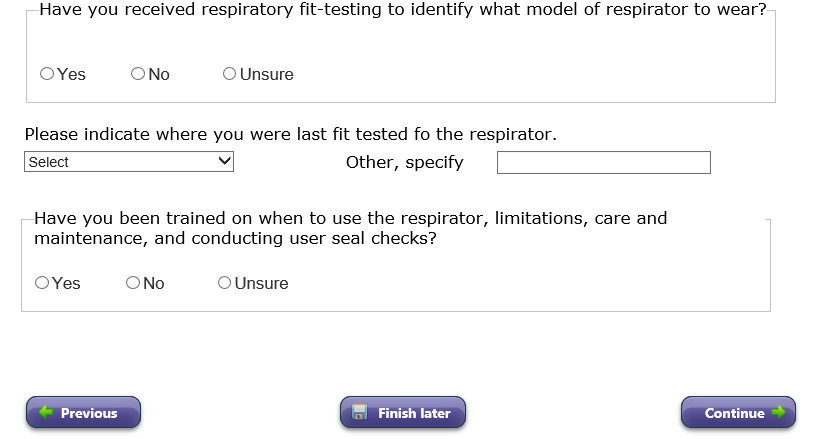Click the green right arrow icon on Continue
816x439 pixels.
coord(778,413)
